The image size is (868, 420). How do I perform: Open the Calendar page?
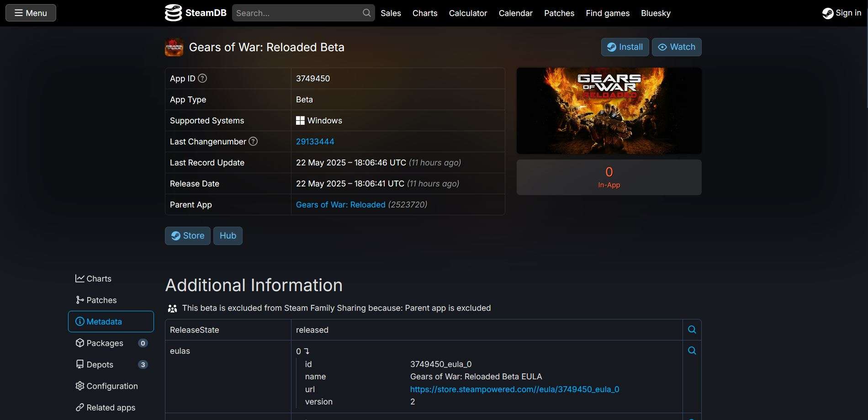[x=515, y=13]
